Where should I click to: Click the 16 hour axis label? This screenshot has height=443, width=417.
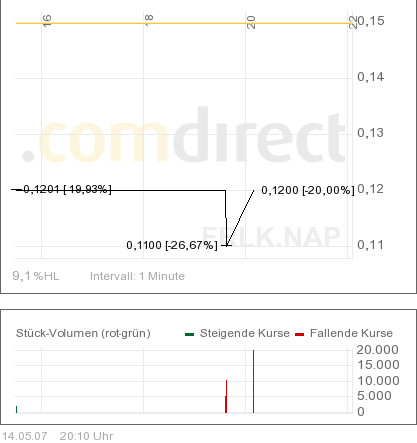[x=47, y=21]
